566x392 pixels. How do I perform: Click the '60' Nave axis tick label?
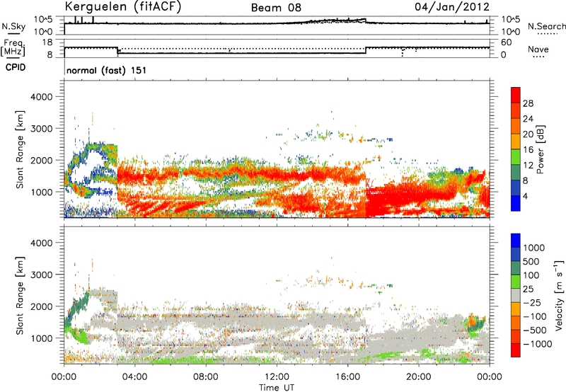pos(507,42)
